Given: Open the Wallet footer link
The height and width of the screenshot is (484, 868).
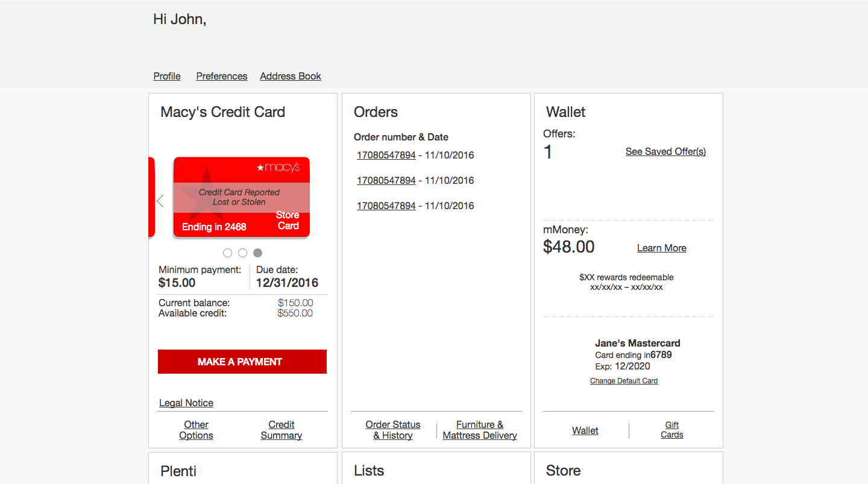Looking at the screenshot, I should click(x=585, y=430).
